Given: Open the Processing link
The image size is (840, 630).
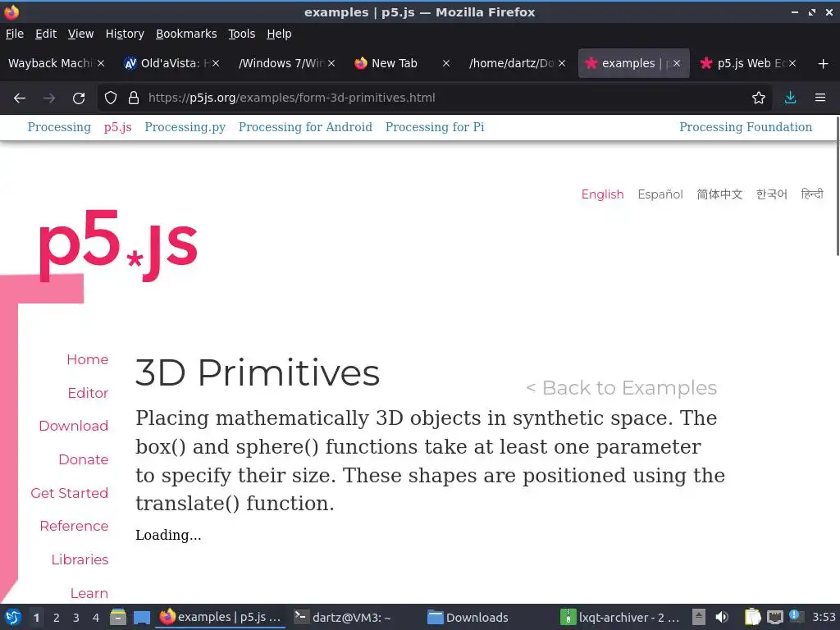Looking at the screenshot, I should click(59, 127).
